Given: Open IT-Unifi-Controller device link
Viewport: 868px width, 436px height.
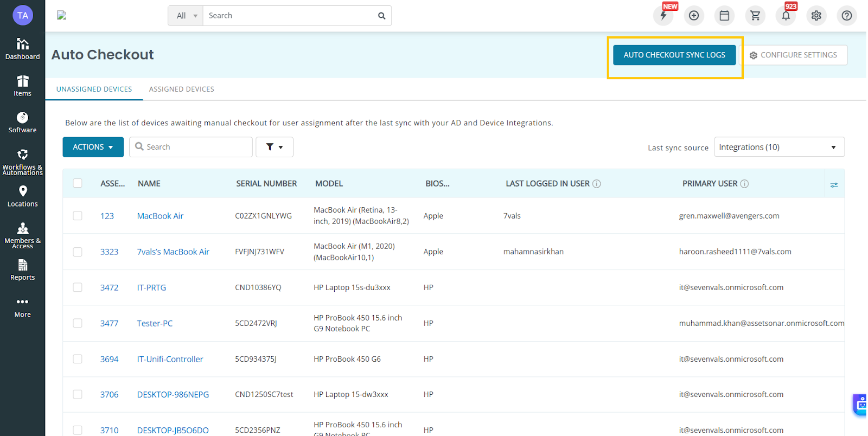Looking at the screenshot, I should pos(170,359).
